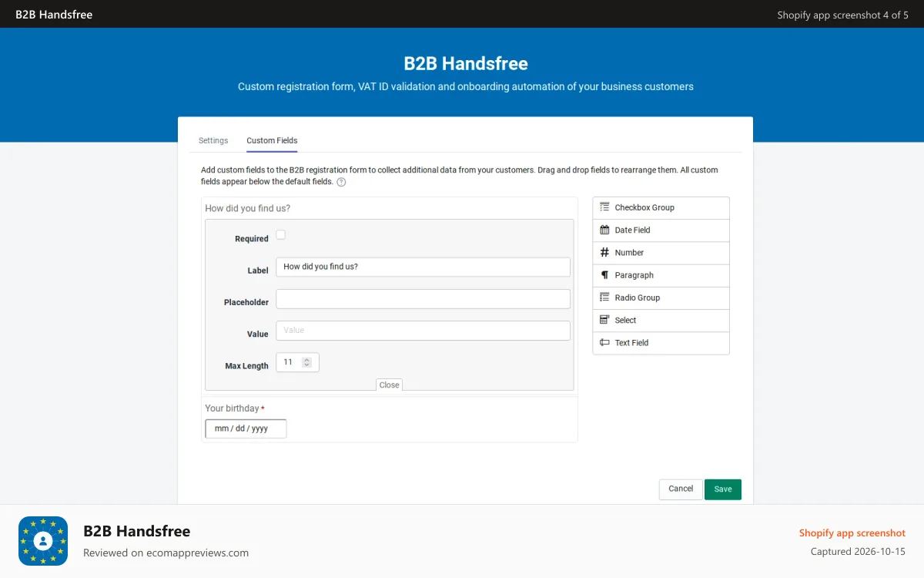
Task: Click the Select field icon
Action: coord(604,320)
